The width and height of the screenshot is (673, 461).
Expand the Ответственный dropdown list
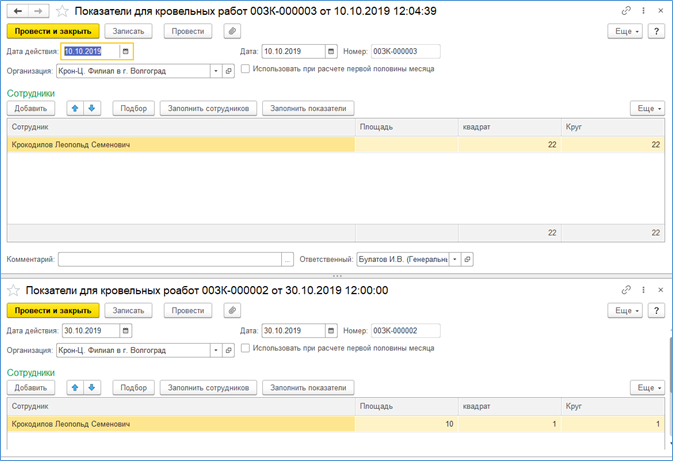(456, 258)
